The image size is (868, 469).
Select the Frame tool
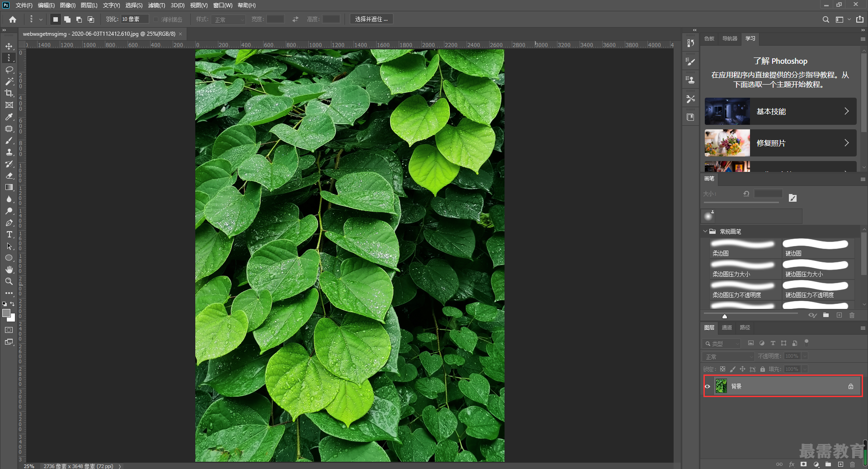click(9, 105)
